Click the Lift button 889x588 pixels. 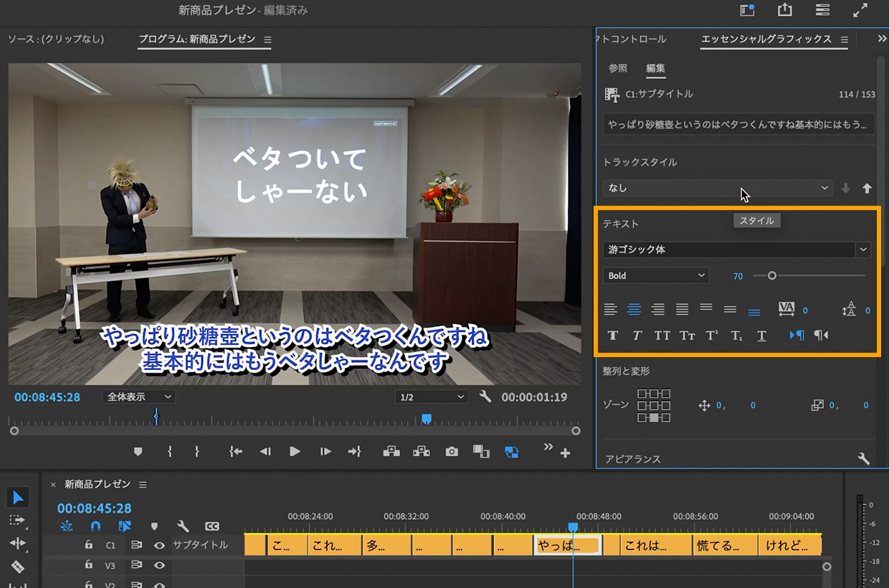click(x=391, y=451)
